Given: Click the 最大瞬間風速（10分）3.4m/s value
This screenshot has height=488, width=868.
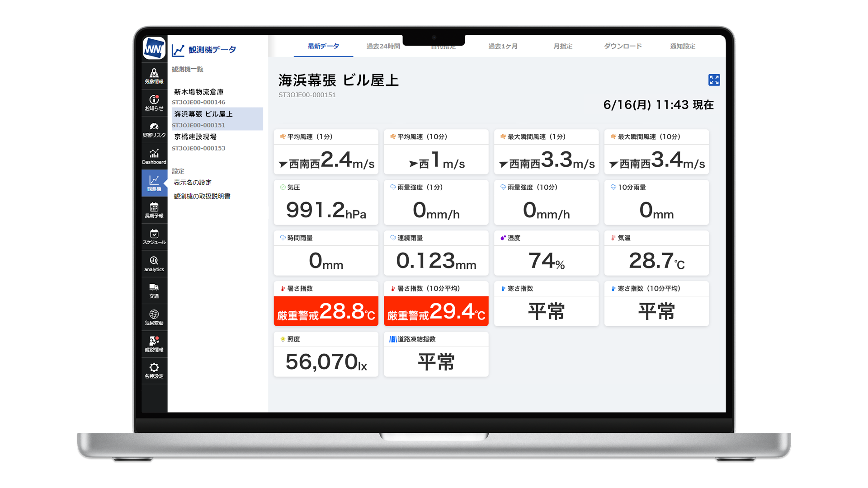Looking at the screenshot, I should coord(657,160).
